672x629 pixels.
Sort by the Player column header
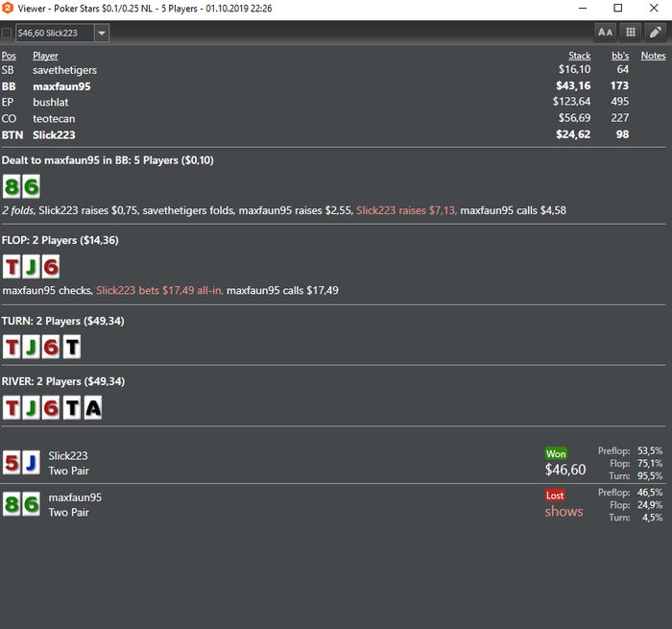[x=45, y=56]
